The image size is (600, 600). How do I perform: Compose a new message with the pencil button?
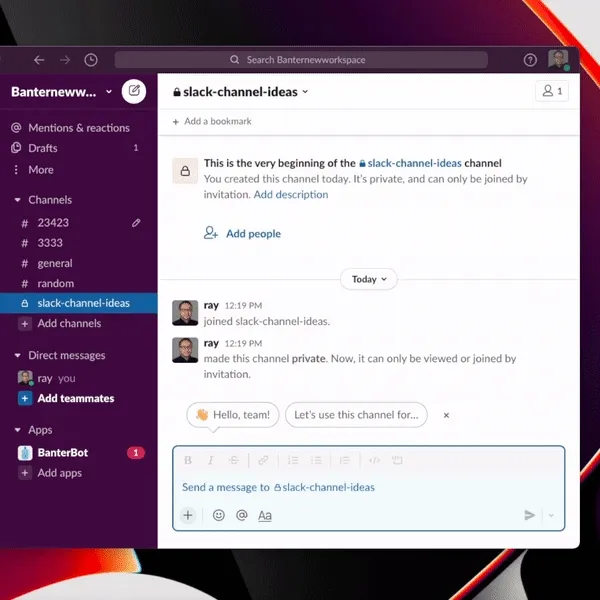point(134,91)
